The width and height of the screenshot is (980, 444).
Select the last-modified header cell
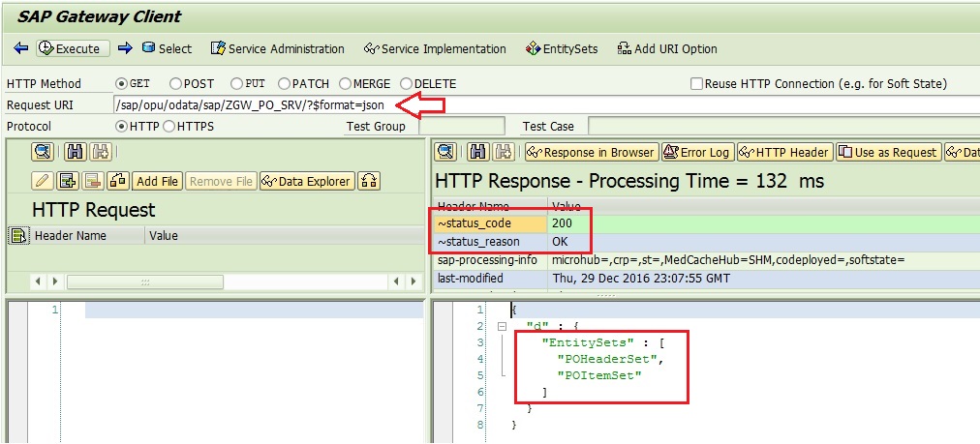[490, 278]
